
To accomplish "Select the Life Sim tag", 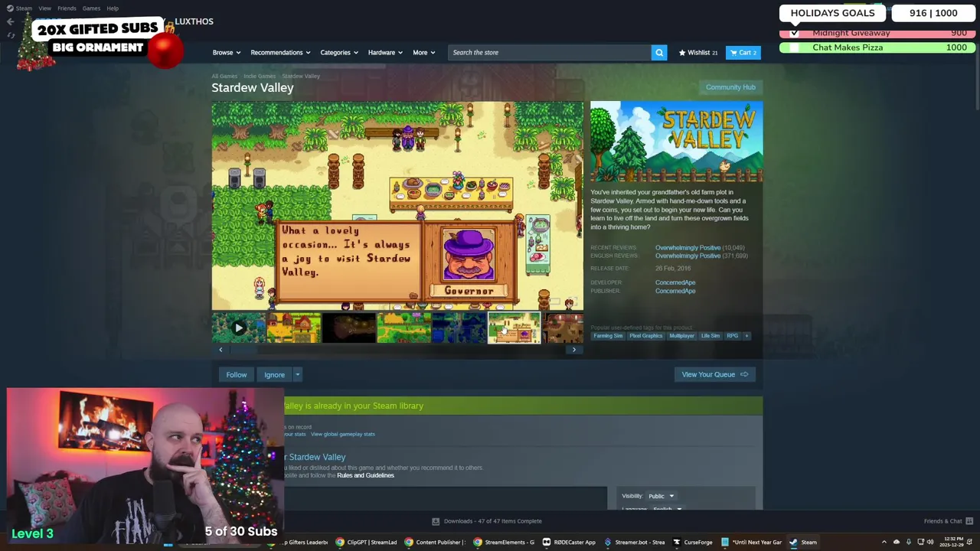I will tap(710, 336).
